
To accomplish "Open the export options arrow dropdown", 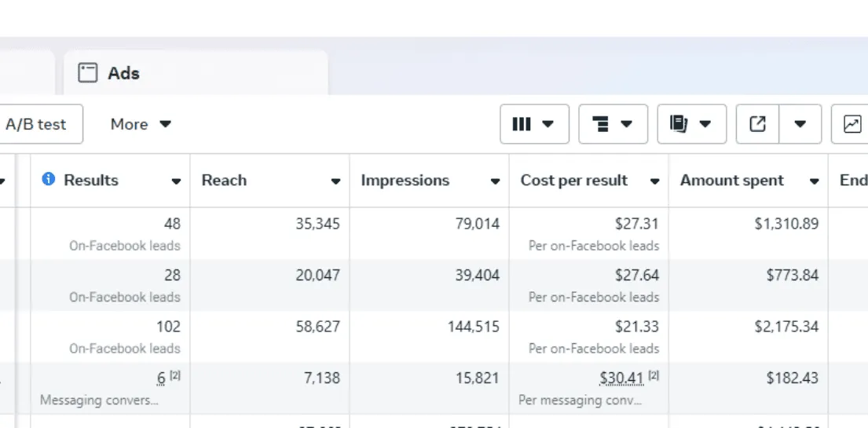I will [800, 124].
